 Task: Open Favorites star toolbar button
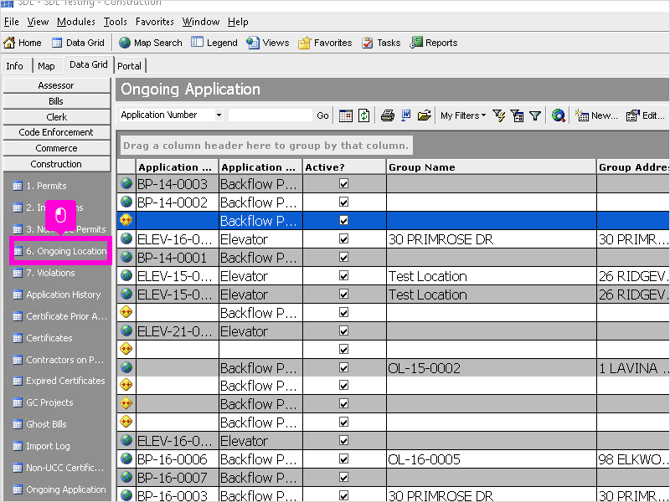pyautogui.click(x=325, y=43)
